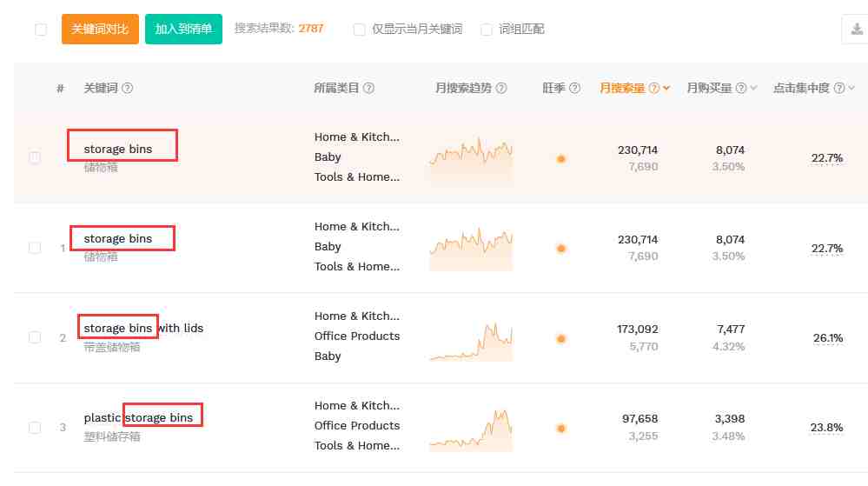This screenshot has height=486, width=868.
Task: Sort by 月搜索量 column arrow
Action: tap(666, 88)
